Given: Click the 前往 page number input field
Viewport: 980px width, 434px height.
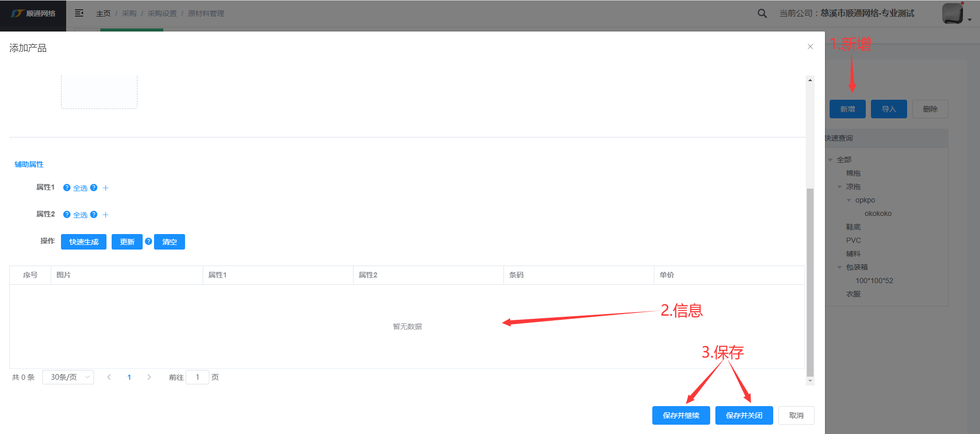Looking at the screenshot, I should 197,377.
